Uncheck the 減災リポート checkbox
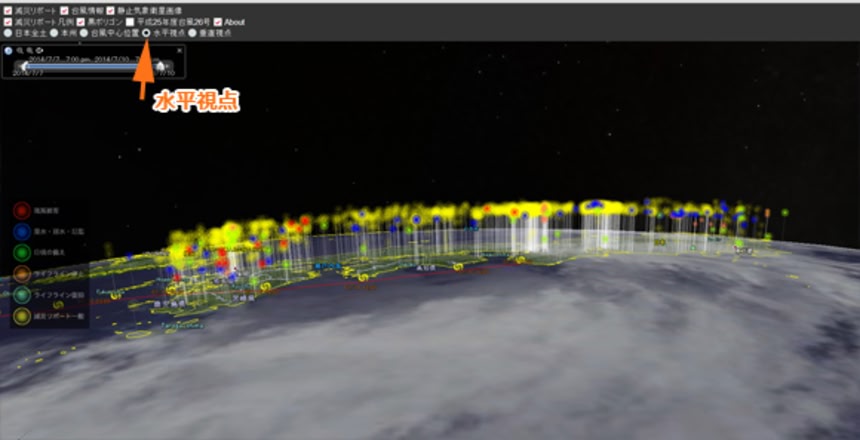 (6, 10)
